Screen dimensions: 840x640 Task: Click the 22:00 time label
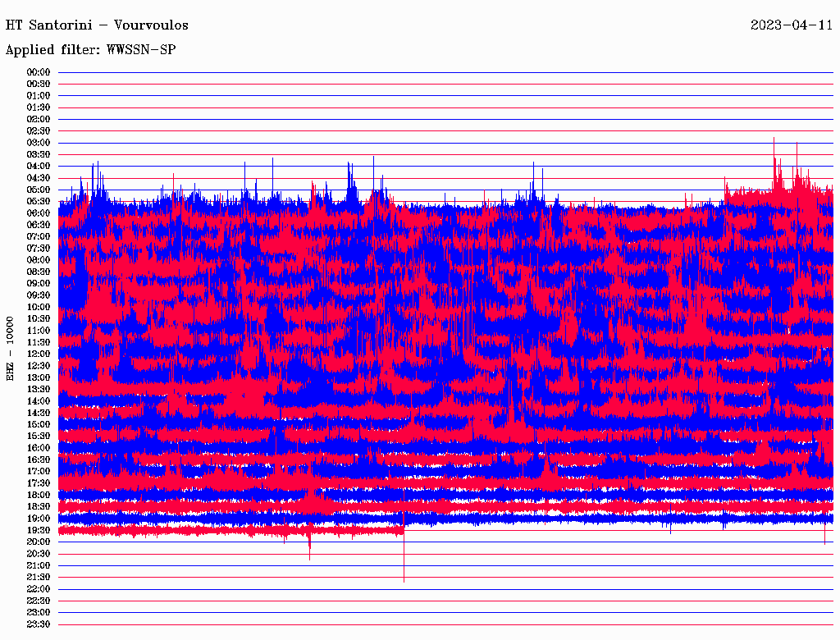39,589
